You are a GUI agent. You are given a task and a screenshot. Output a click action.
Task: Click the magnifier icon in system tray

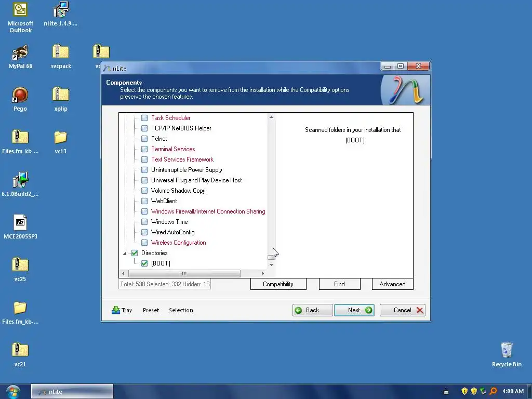click(x=494, y=391)
